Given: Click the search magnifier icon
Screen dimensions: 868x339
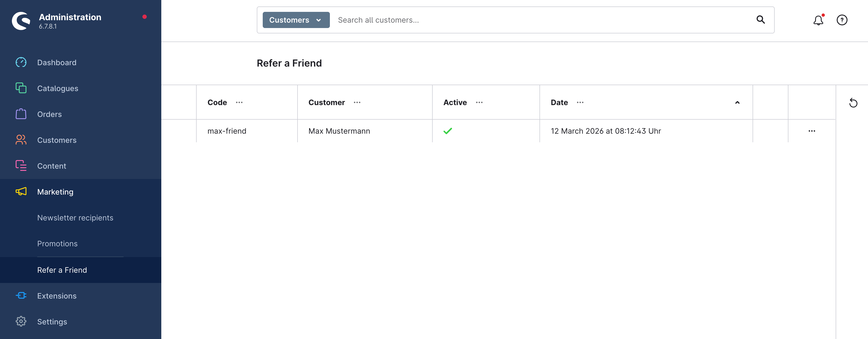Looking at the screenshot, I should pyautogui.click(x=760, y=20).
